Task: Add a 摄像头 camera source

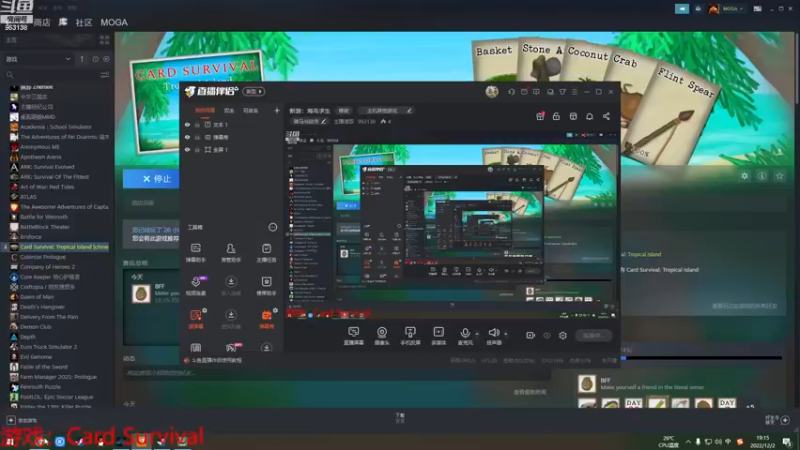Action: pyautogui.click(x=382, y=336)
